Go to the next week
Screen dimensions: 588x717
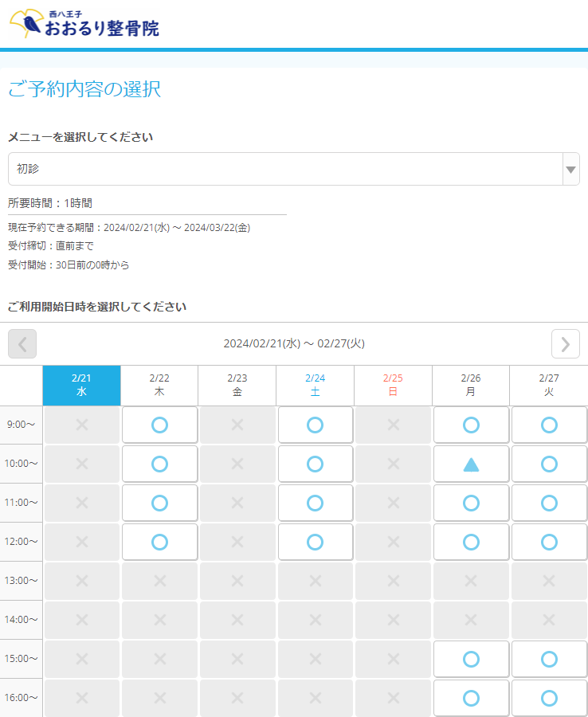(x=565, y=343)
